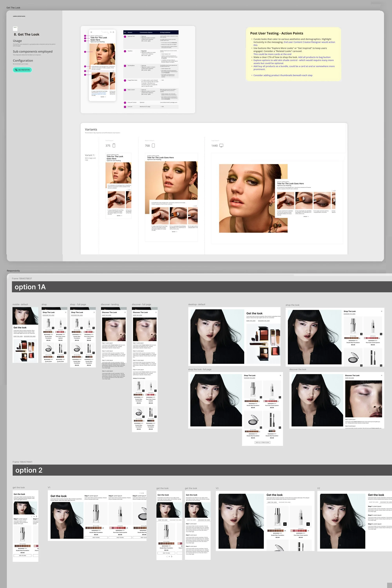Click the See Prototype button

pos(22,70)
